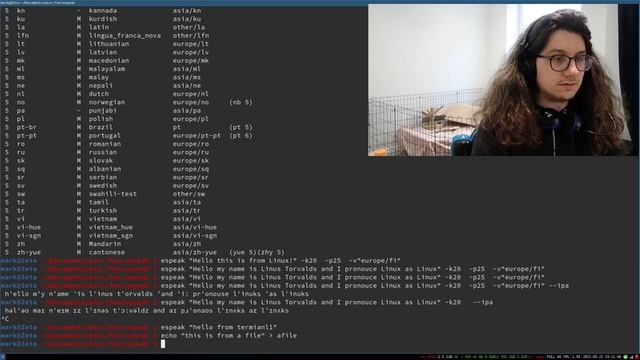Click the 'pt-br' language code
The image size is (640, 360).
click(x=27, y=127)
